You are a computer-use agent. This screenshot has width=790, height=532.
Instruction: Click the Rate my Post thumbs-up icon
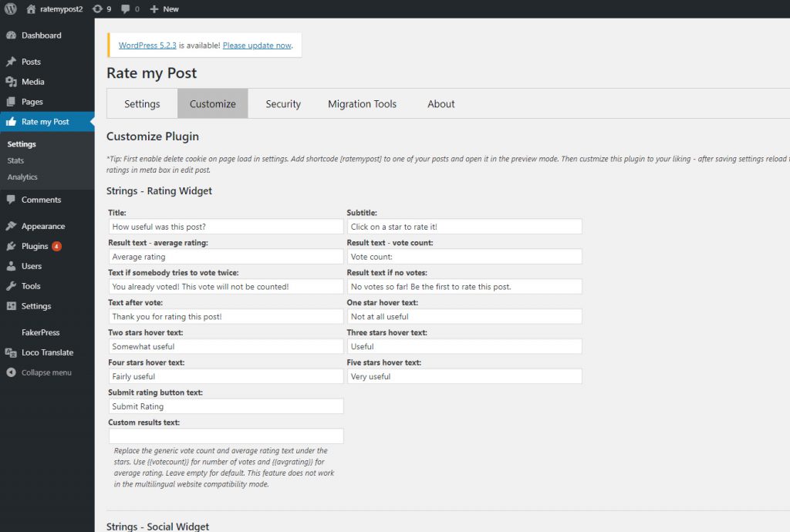[11, 122]
